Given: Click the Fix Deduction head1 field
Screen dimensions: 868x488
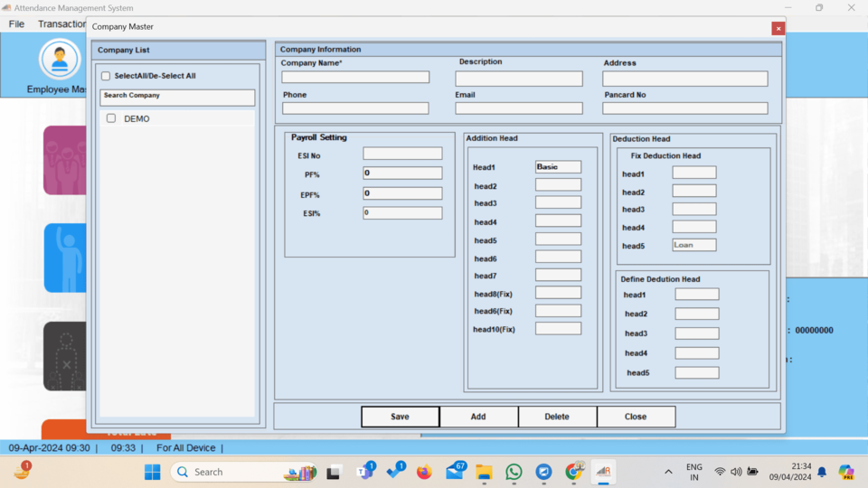Looking at the screenshot, I should coord(694,173).
